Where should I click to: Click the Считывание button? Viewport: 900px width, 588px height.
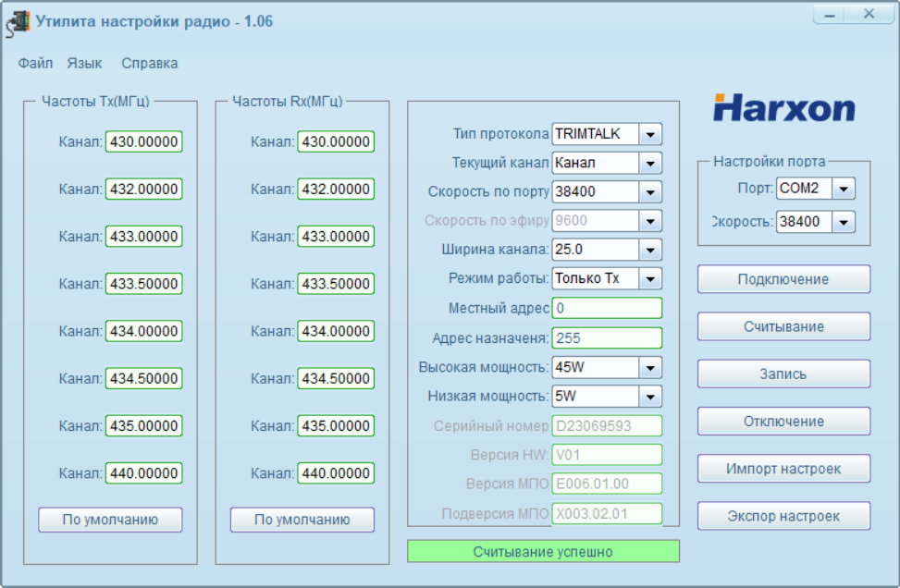[783, 326]
